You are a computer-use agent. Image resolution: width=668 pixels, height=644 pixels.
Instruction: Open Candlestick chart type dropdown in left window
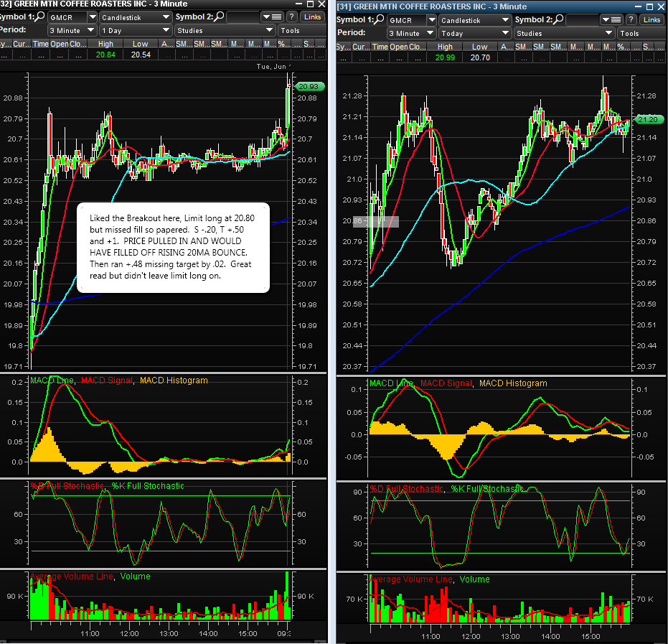136,17
